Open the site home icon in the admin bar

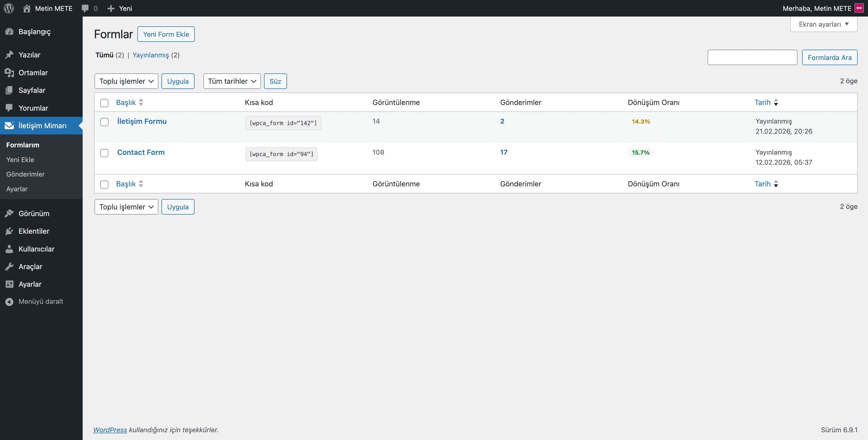click(27, 8)
